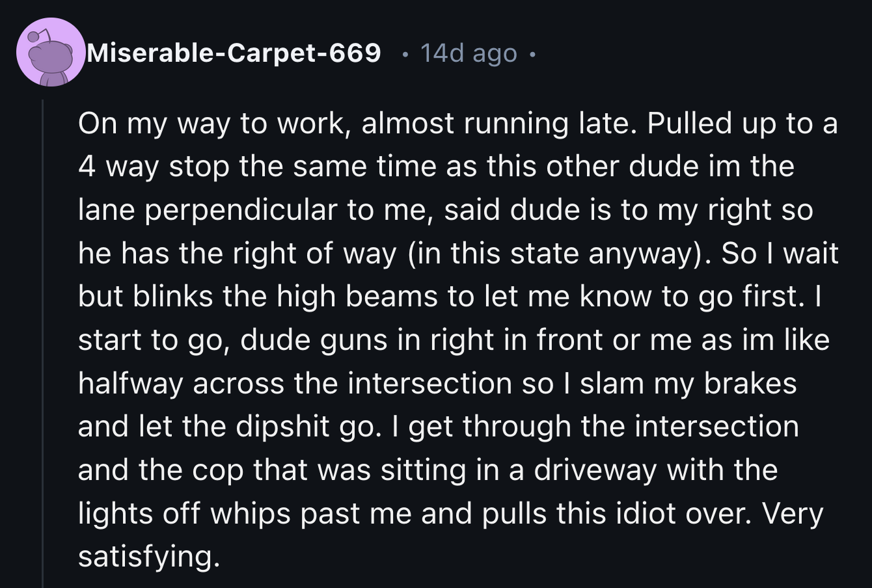872x588 pixels.
Task: Click the word "intersection" after "halfway across the"
Action: tap(430, 383)
